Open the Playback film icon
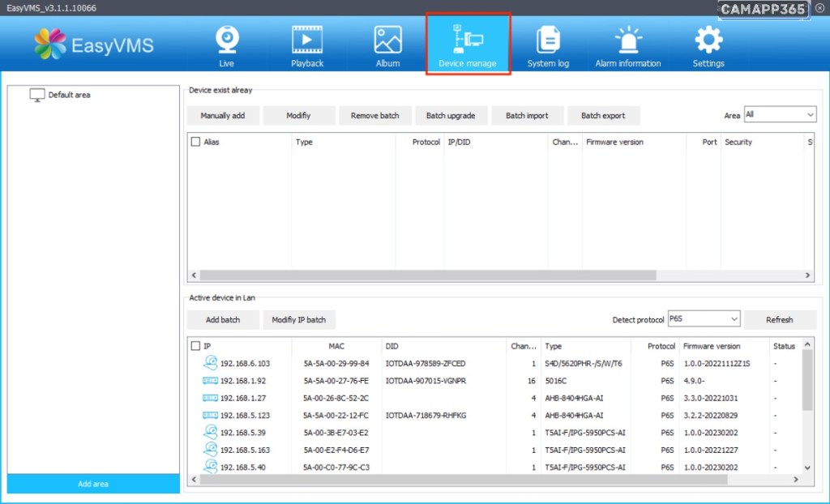830x504 pixels. [307, 41]
